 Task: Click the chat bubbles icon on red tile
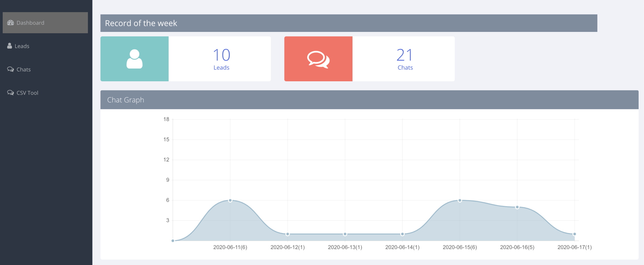coord(318,59)
